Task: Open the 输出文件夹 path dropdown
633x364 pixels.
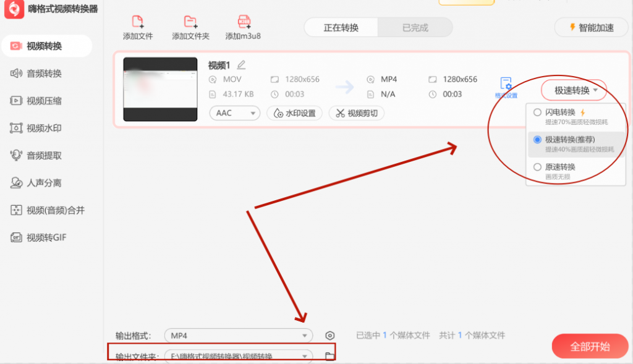Action: point(239,356)
